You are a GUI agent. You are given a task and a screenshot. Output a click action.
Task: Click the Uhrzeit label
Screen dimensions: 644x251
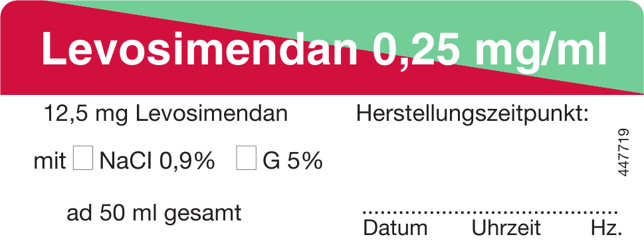click(506, 228)
